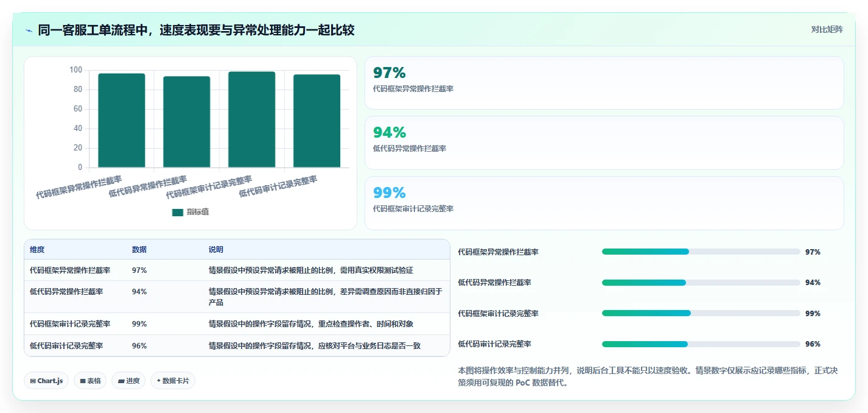
Task: Click 低代码异常操作拦截率 label in the 94% card
Action: (x=410, y=149)
